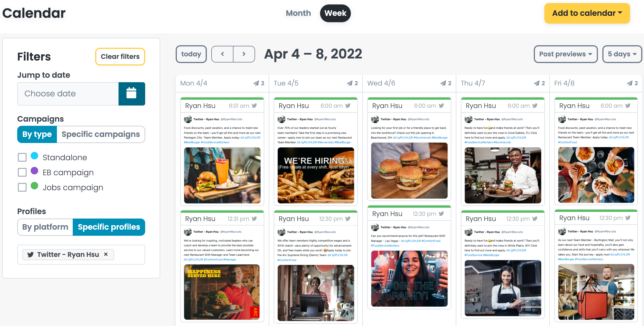Click Ryan Hsu avatar in Wednesday 6:00 am post
This screenshot has height=326, width=644.
[x=375, y=119]
